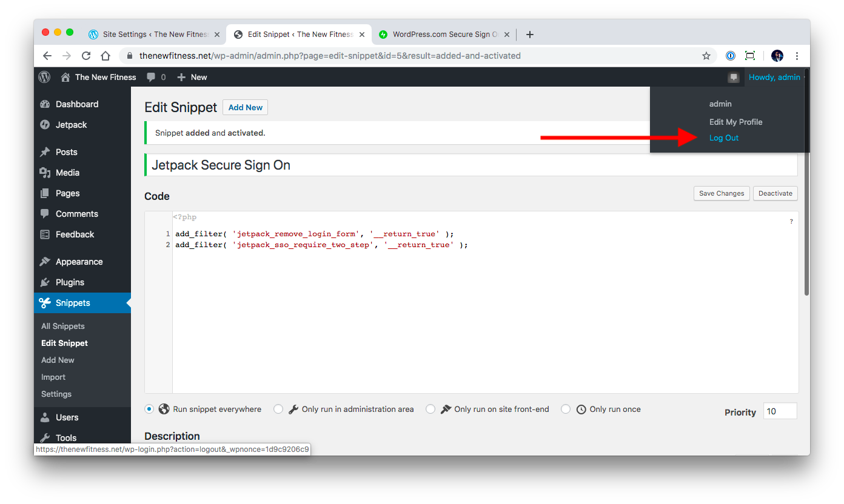Open Snippets Settings submenu link
Viewport: 844px width, 504px height.
(x=56, y=394)
